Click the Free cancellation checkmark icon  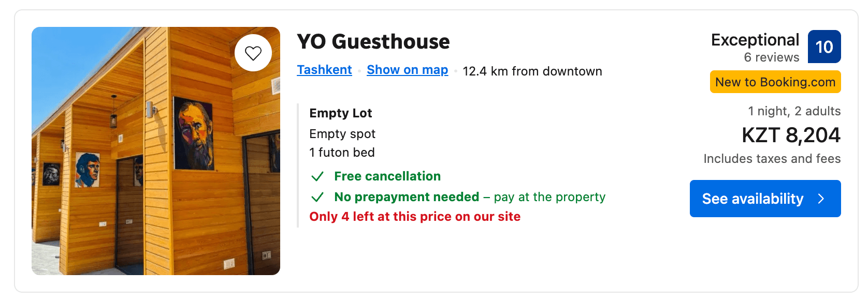point(317,176)
